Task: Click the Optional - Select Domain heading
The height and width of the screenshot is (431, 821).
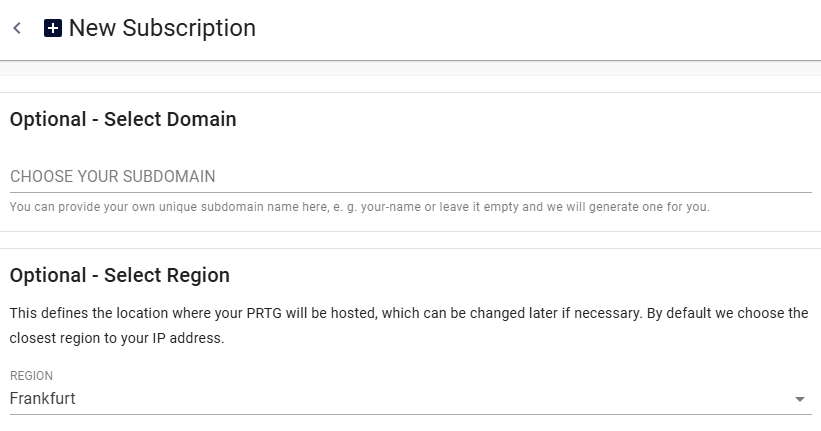Action: click(123, 119)
